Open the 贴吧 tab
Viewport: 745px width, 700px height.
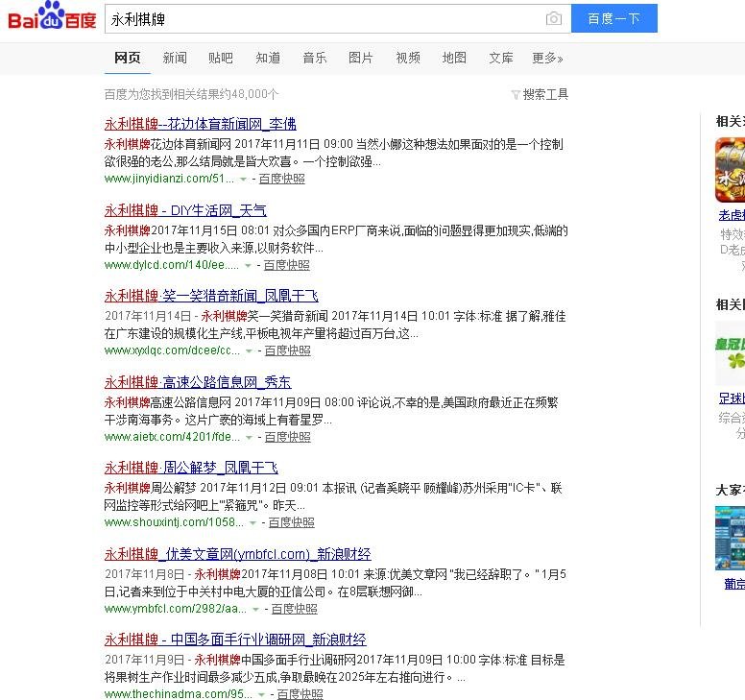click(221, 58)
